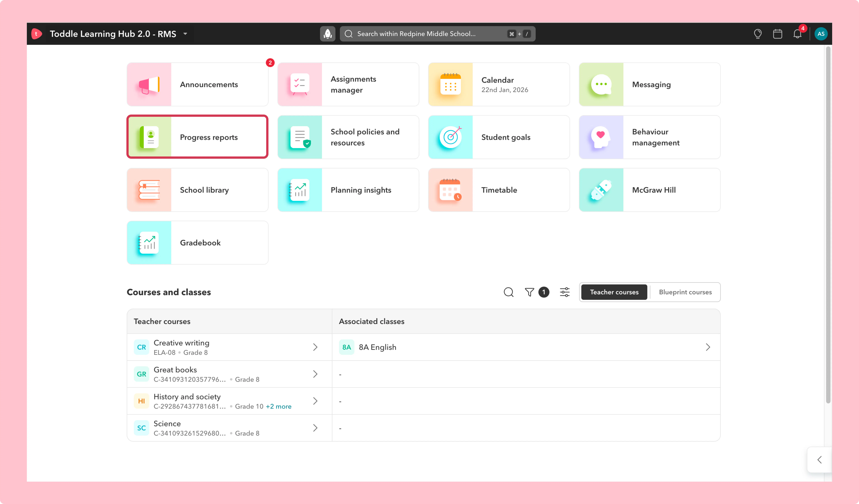Click the School policies document icon

click(x=300, y=137)
